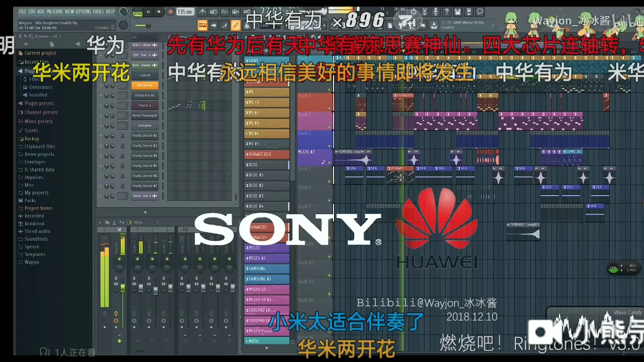Toggle typing keyboard to piano icon
The height and width of the screenshot is (362, 644).
(x=202, y=25)
